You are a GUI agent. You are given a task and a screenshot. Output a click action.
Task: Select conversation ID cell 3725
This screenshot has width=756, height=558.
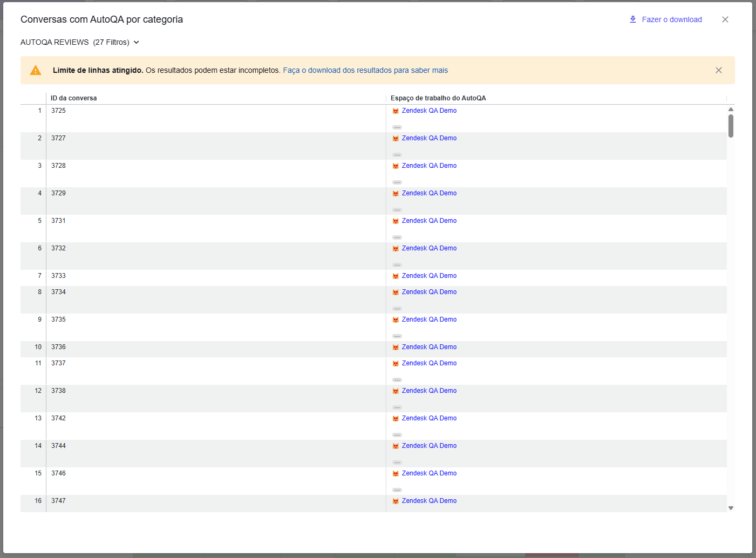(x=216, y=118)
